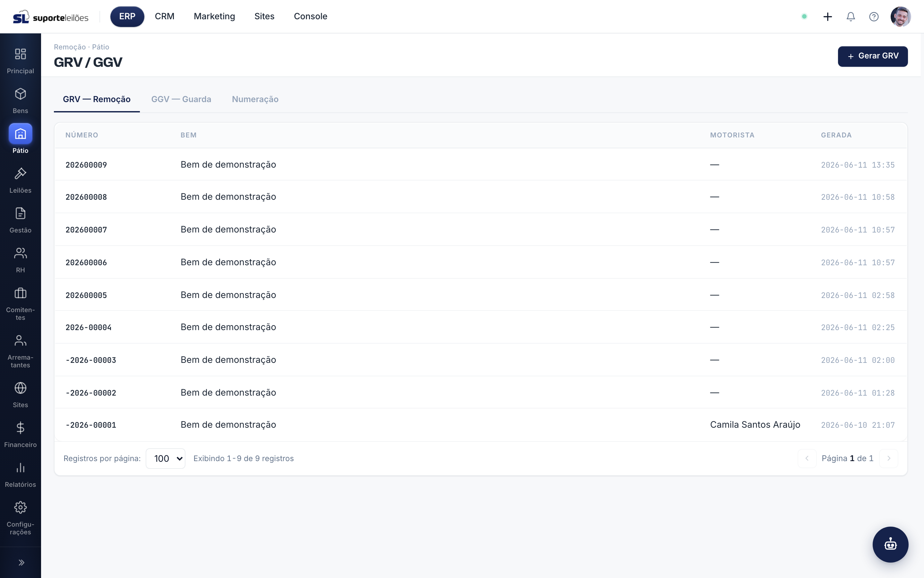Select the GRV — Remoção tab
This screenshot has height=578, width=924.
[x=97, y=100]
